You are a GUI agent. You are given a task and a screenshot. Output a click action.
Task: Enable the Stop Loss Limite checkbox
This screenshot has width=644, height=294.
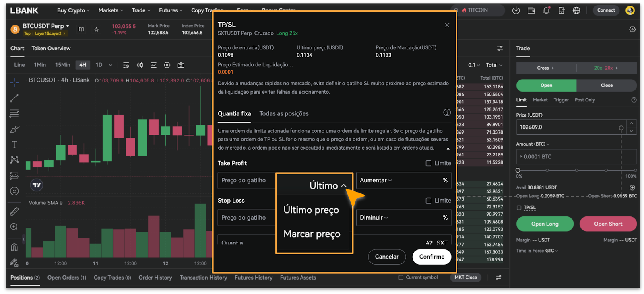pos(429,201)
